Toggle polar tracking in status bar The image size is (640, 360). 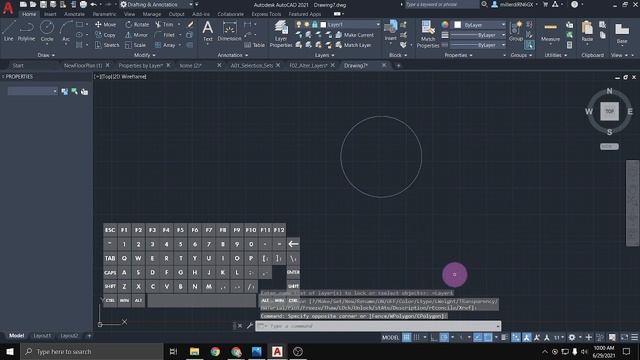click(444, 337)
